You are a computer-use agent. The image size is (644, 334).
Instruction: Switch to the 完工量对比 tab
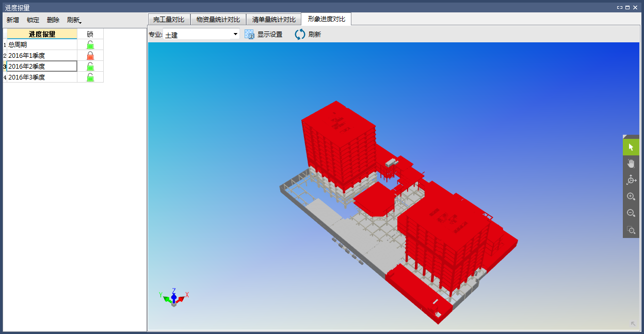[169, 20]
